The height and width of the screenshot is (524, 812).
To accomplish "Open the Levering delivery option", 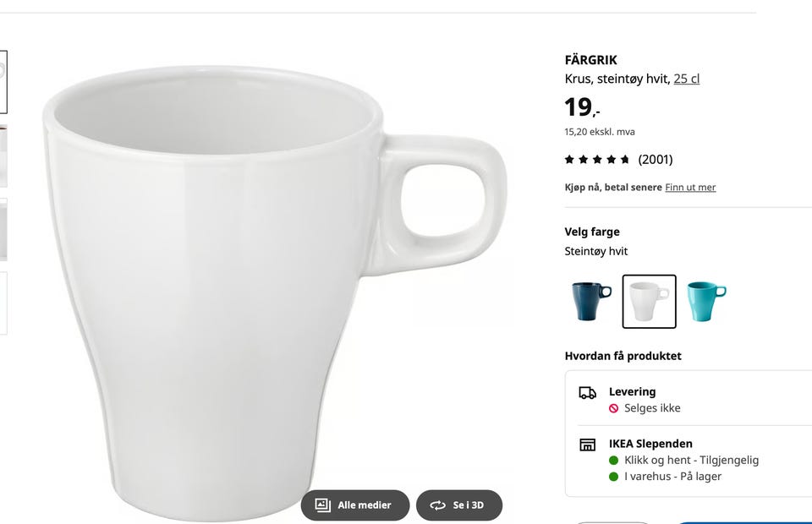I will (x=632, y=392).
